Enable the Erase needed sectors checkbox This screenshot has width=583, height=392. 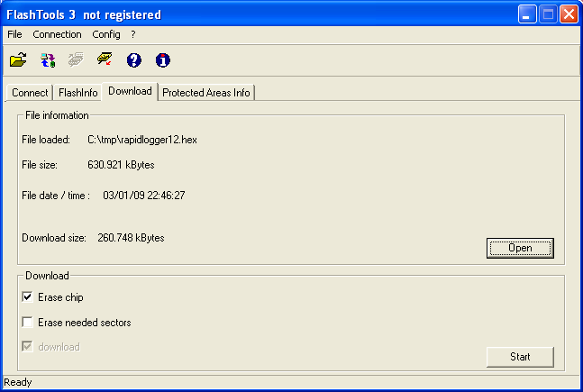[28, 322]
